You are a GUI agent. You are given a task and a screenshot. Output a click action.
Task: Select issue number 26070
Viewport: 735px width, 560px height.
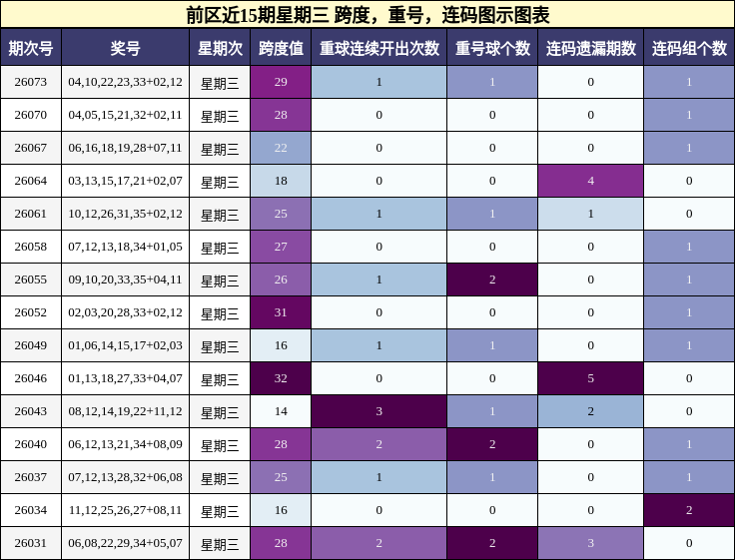[x=31, y=115]
